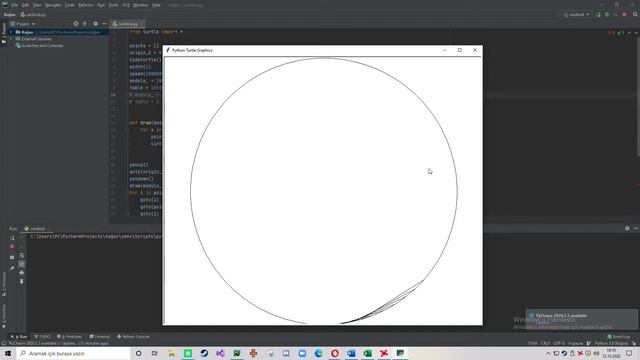Open the Run menu
640x360 pixels.
[101, 5]
